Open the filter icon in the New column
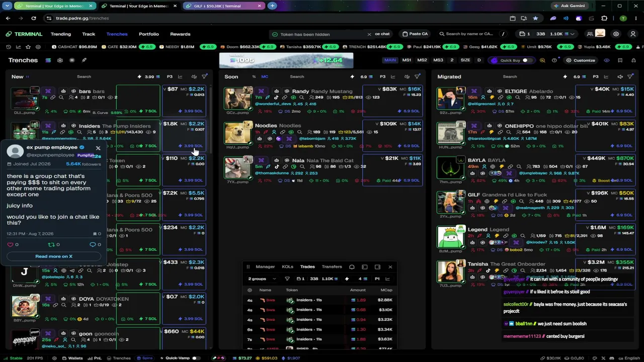Viewport: 644px width, 362px height. (x=204, y=77)
